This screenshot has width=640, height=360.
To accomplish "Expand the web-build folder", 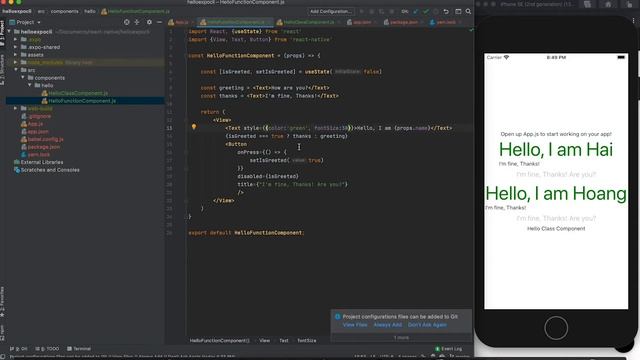I will 16,108.
